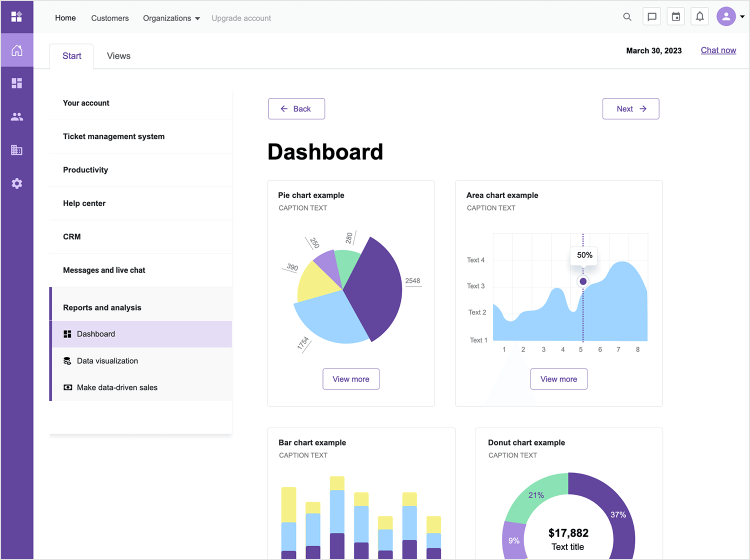750x560 pixels.
Task: Click the Pie chart example title
Action: pos(311,195)
